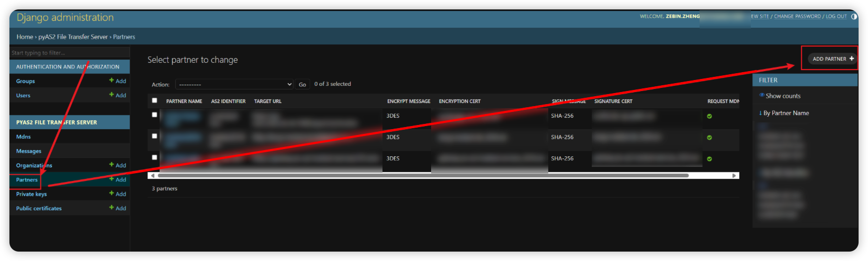868x261 pixels.
Task: Click the Add Partner button
Action: click(x=832, y=59)
